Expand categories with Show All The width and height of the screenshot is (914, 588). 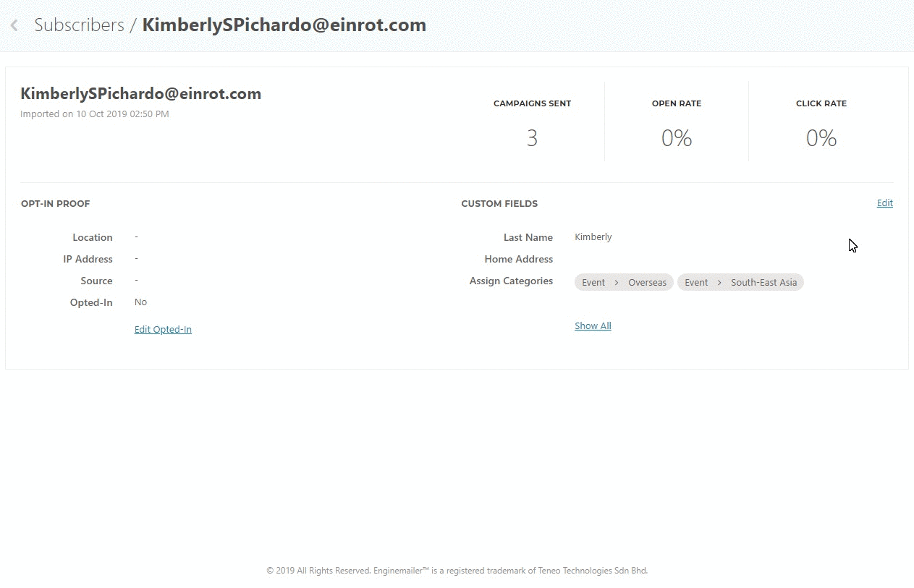pyautogui.click(x=593, y=326)
